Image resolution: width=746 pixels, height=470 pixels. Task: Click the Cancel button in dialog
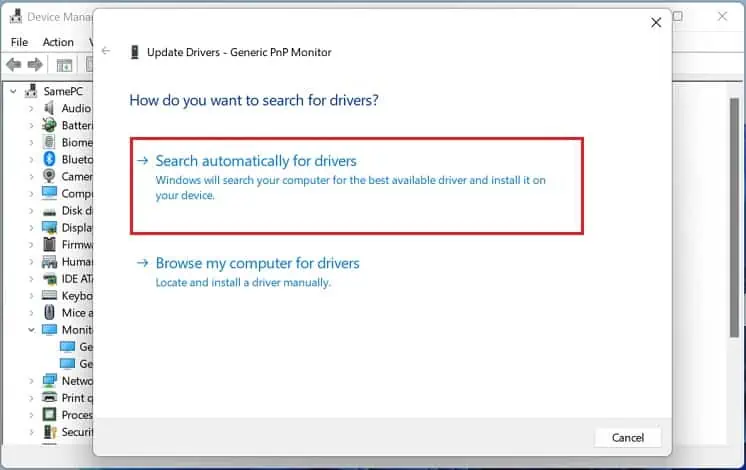pyautogui.click(x=628, y=438)
